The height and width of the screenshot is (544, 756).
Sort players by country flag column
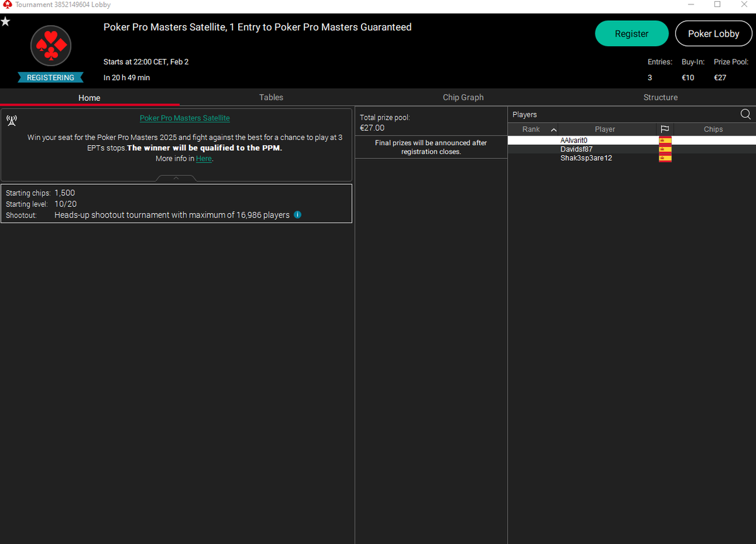point(665,129)
